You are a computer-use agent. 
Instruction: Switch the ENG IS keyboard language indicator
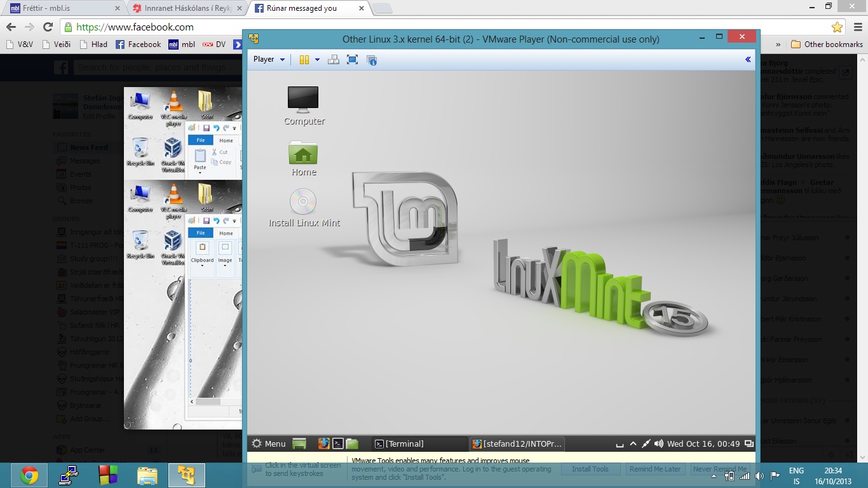(x=796, y=476)
